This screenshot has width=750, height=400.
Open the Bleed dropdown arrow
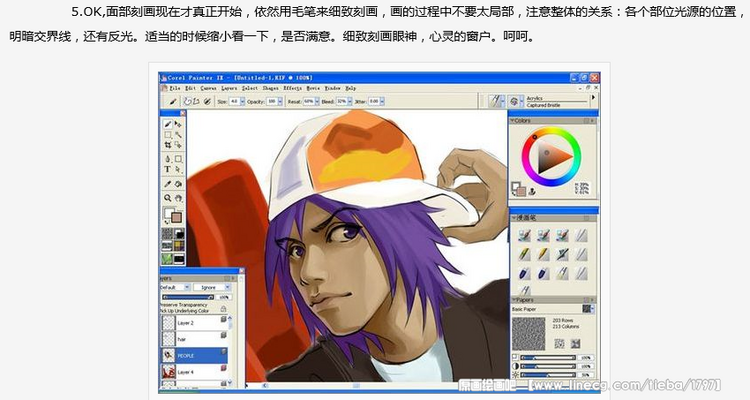point(350,101)
